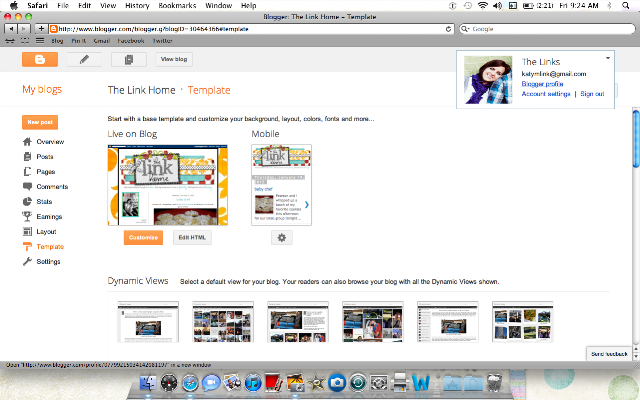This screenshot has width=640, height=400.
Task: Click the Sign out link
Action: [592, 94]
